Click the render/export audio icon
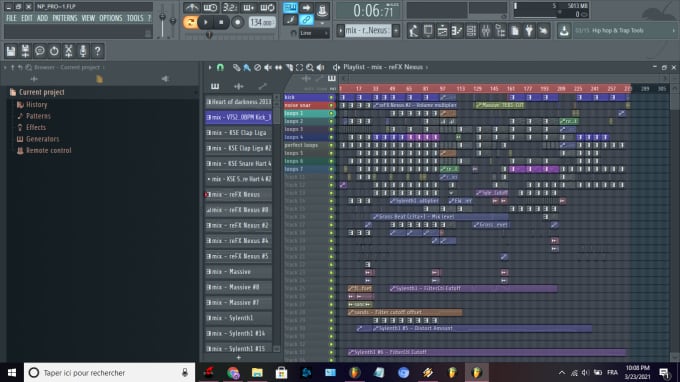 coord(25,51)
